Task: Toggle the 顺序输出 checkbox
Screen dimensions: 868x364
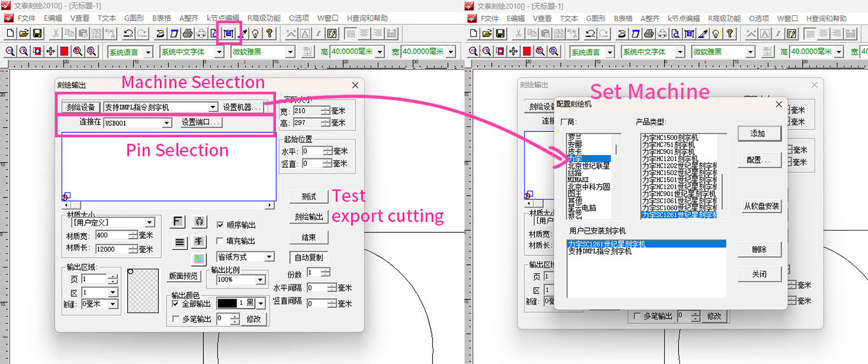Action: pyautogui.click(x=220, y=225)
